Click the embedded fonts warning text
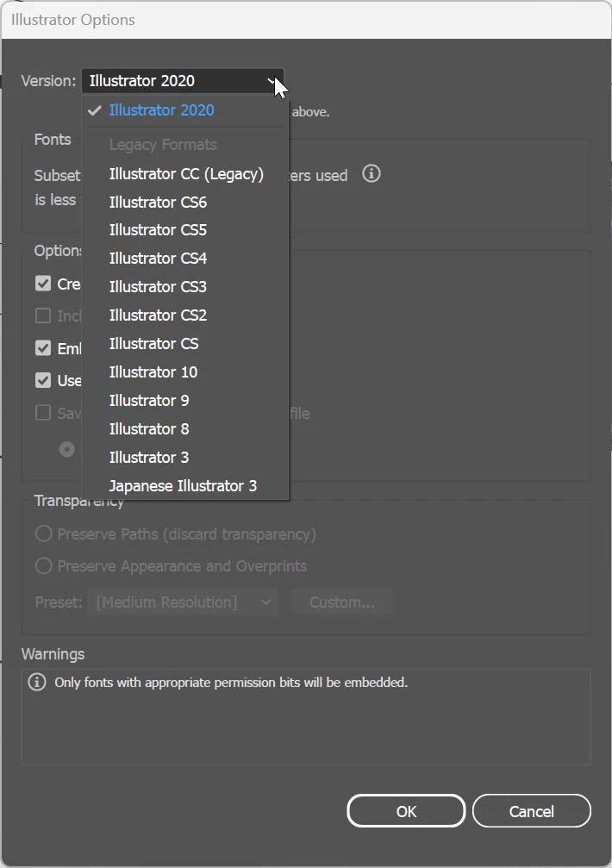The width and height of the screenshot is (612, 868). pos(231,683)
